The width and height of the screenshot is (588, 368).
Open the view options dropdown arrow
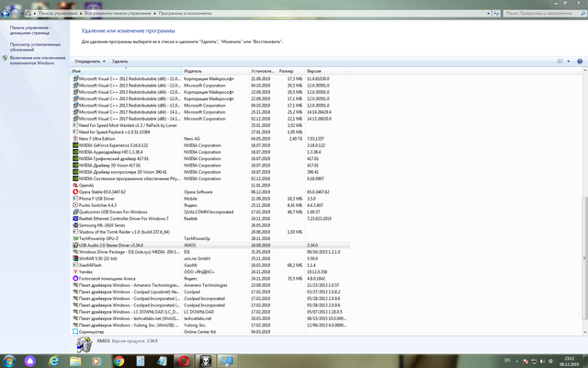569,62
